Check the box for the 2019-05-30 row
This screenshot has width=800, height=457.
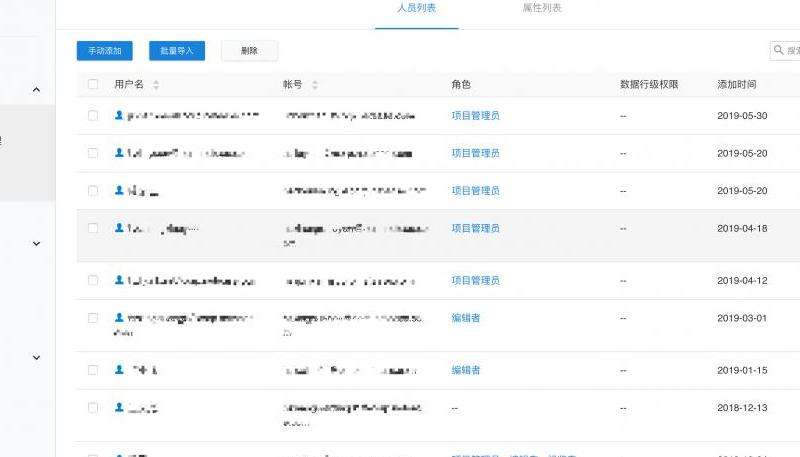(x=93, y=116)
